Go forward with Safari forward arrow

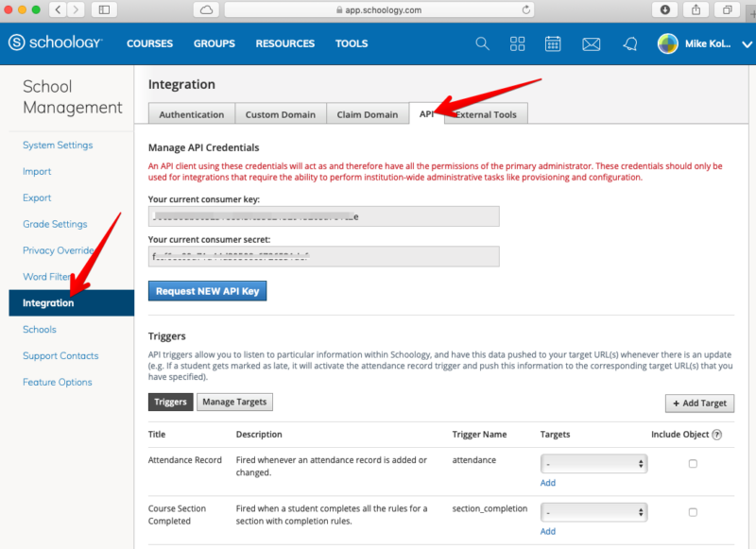76,9
